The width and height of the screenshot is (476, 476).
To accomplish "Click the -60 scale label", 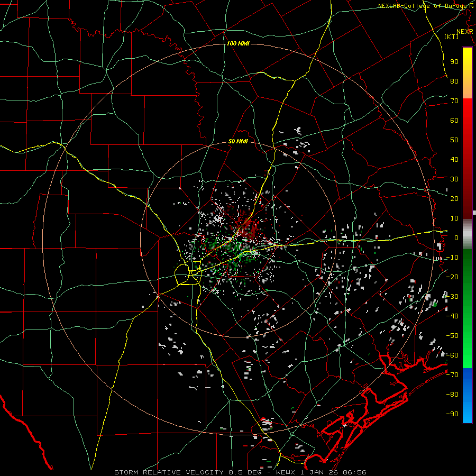I will pyautogui.click(x=452, y=355).
